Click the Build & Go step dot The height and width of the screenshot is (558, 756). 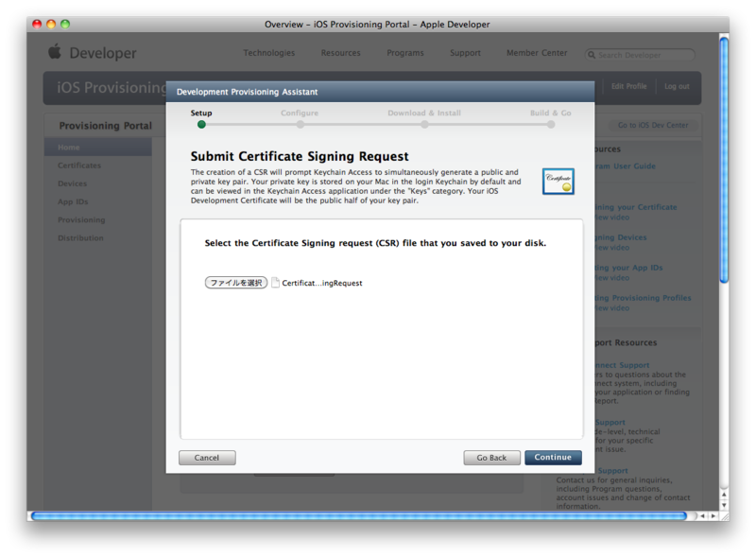(x=551, y=125)
